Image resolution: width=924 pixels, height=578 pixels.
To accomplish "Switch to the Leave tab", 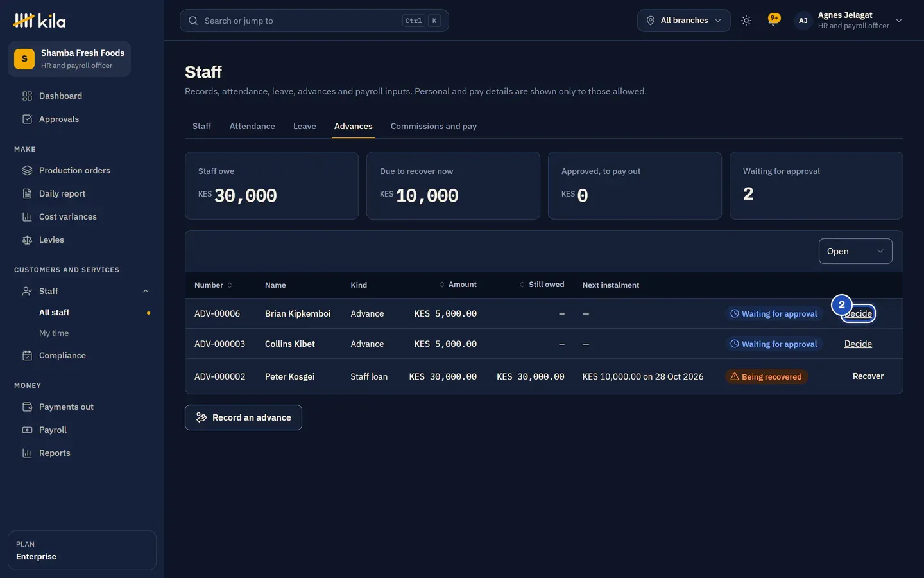I will point(304,126).
